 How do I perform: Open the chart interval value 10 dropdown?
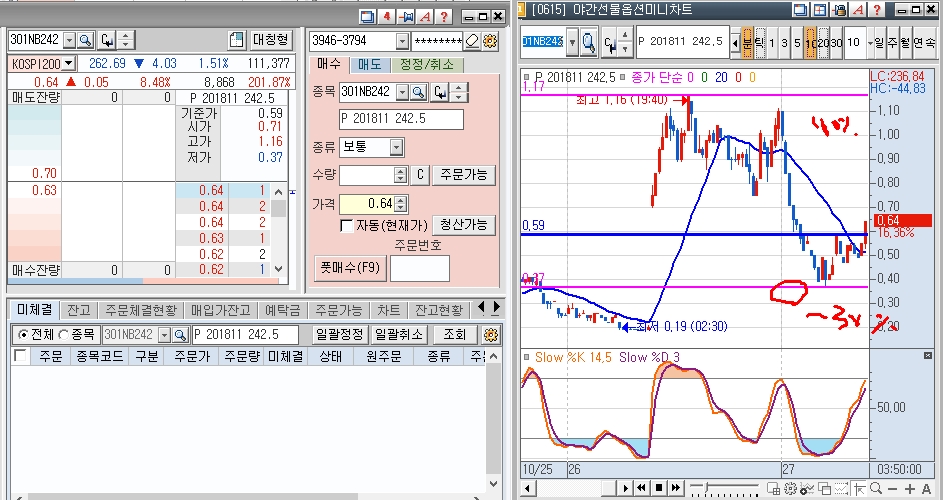point(870,43)
